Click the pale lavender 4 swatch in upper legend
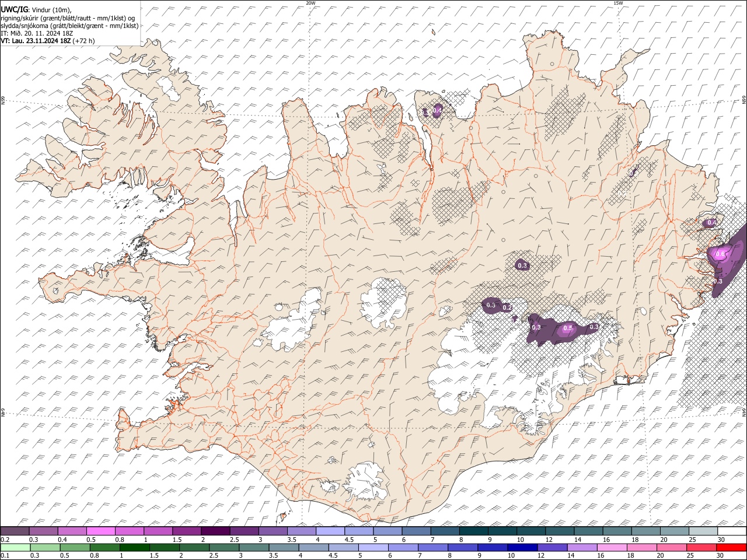 click(x=330, y=531)
